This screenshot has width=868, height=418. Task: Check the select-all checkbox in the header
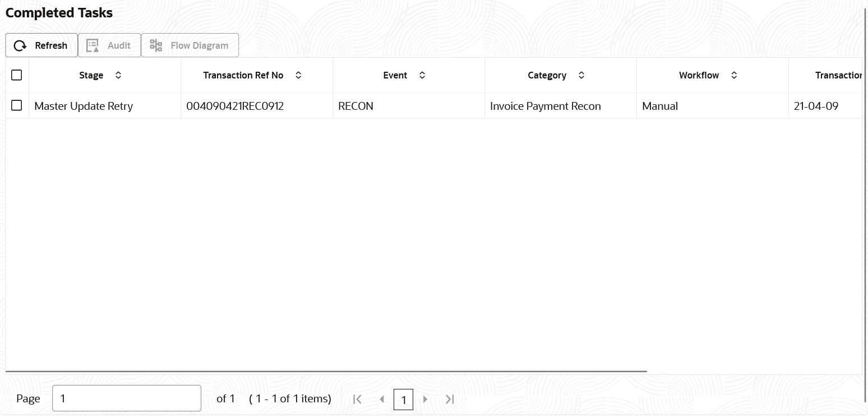point(17,75)
